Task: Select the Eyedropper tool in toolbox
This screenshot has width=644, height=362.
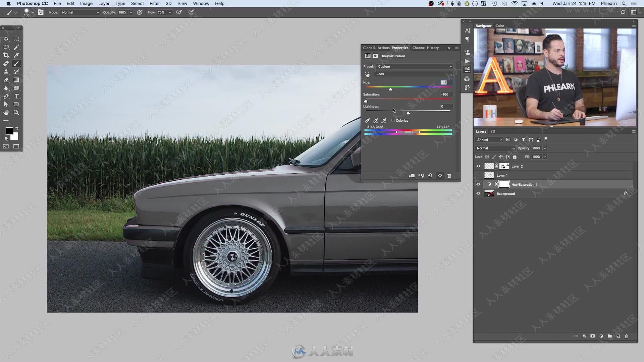Action: [16, 55]
